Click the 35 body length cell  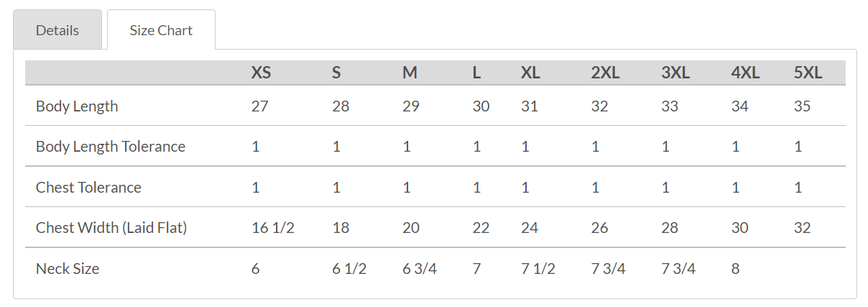(802, 106)
